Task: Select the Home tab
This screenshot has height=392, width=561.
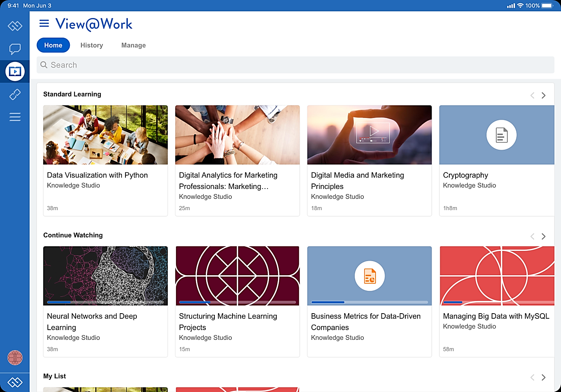Action: 53,45
